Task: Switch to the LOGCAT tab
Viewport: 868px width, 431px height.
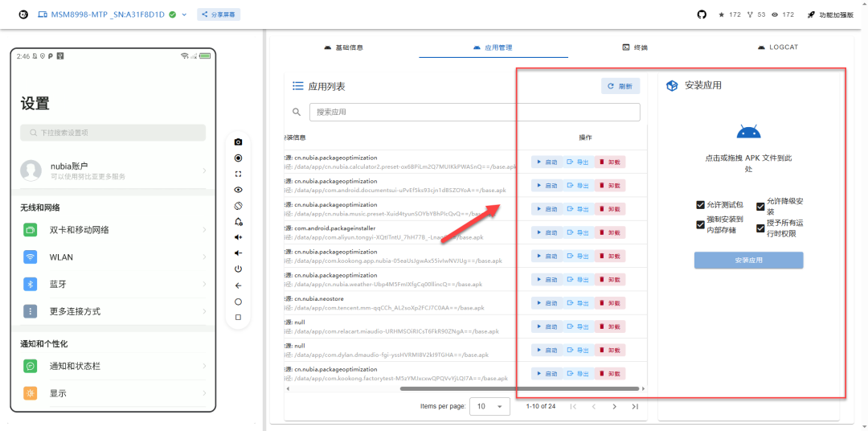Action: click(x=777, y=47)
